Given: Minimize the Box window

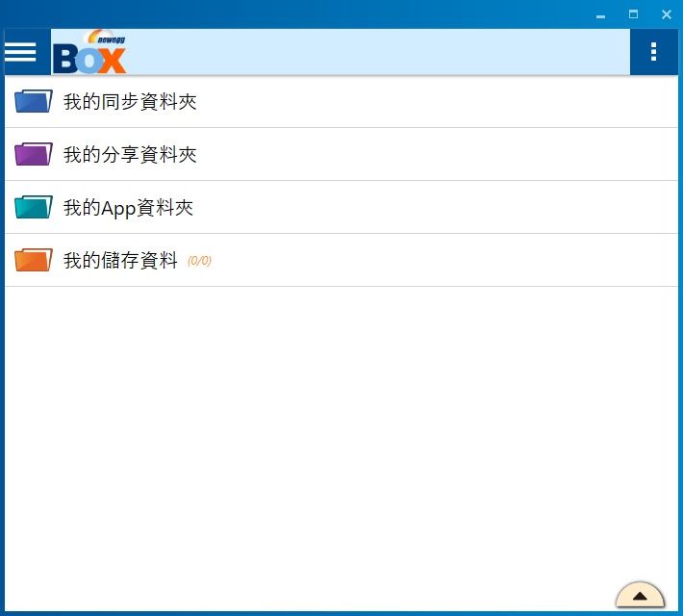Looking at the screenshot, I should (600, 14).
